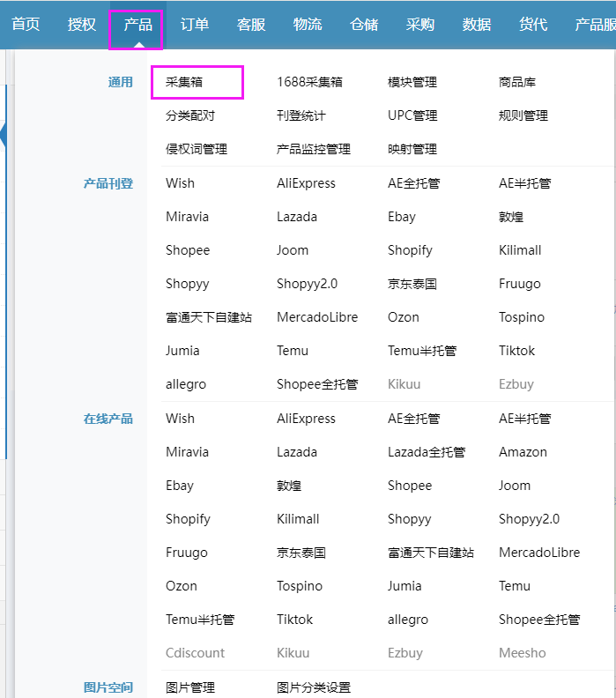
Task: Open the 订单 navigation menu
Action: [195, 24]
